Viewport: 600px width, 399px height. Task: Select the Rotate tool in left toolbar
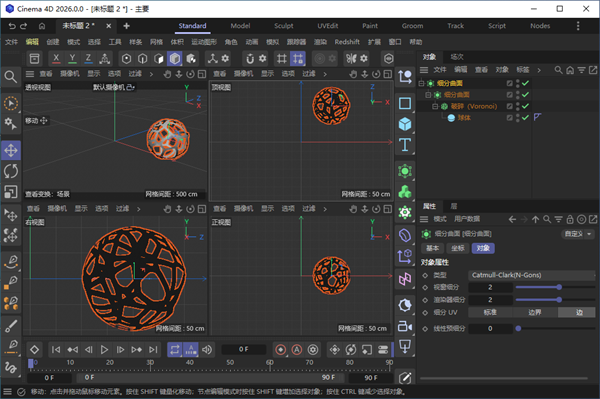(x=11, y=171)
